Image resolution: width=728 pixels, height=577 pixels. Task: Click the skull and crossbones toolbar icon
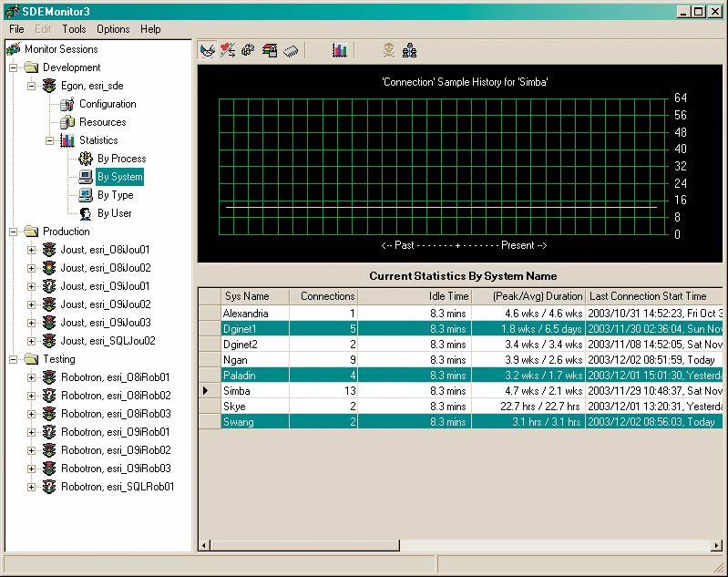coord(389,51)
